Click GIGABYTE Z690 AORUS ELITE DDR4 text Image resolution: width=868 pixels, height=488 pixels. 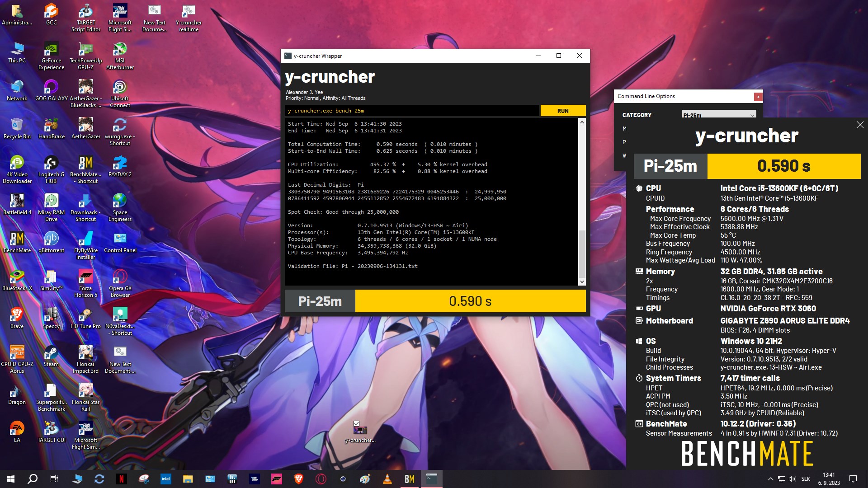(785, 321)
